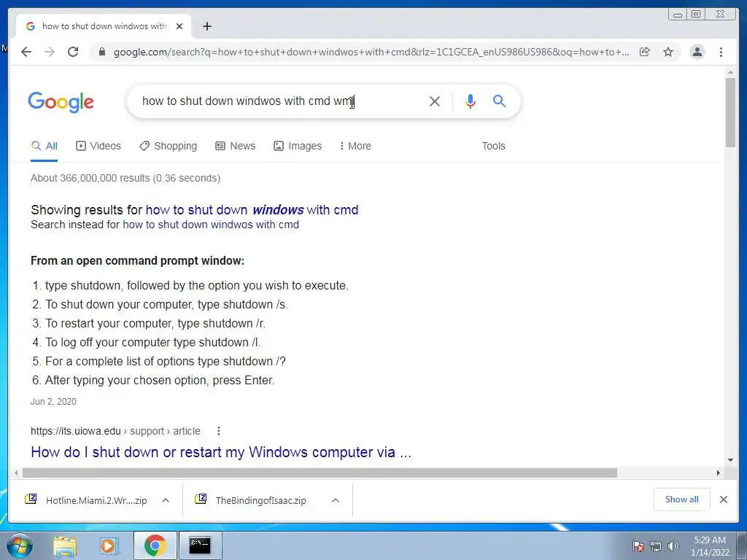Switch to Images results tab

(x=298, y=146)
